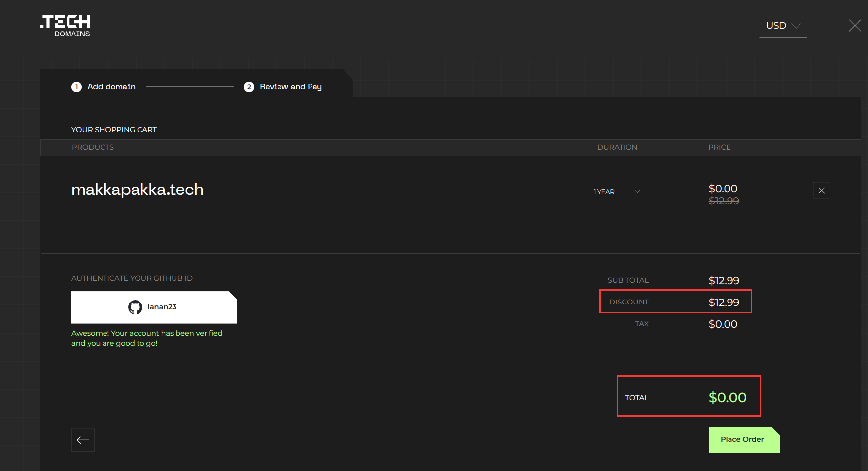The width and height of the screenshot is (868, 471).
Task: Click the makkapakka.tech domain name
Action: tap(138, 190)
